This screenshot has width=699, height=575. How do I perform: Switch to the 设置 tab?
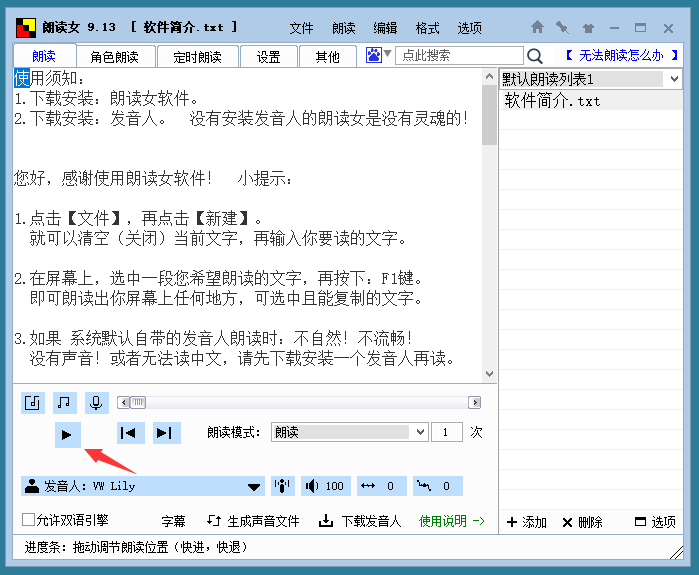pyautogui.click(x=268, y=57)
